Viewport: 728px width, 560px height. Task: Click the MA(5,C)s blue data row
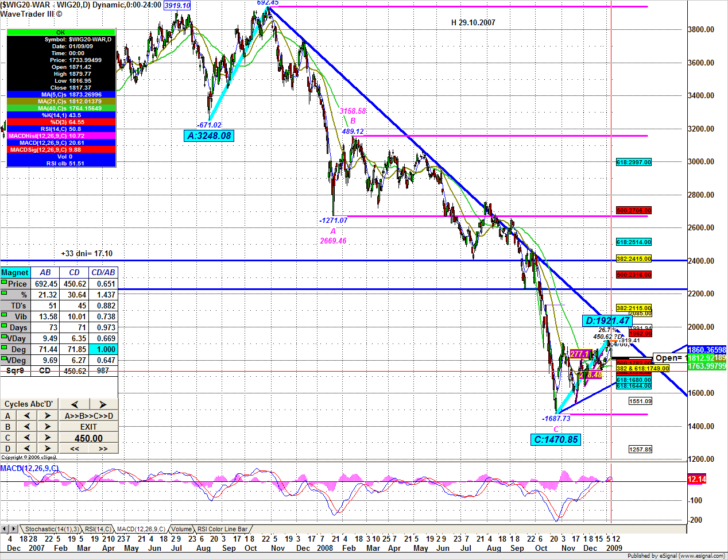[61, 94]
